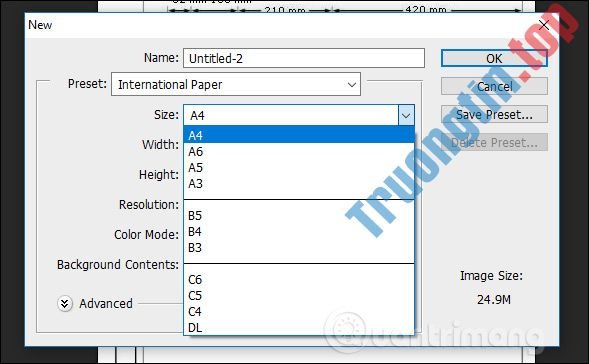Choose B3 paper size
589x364 pixels.
(x=299, y=248)
